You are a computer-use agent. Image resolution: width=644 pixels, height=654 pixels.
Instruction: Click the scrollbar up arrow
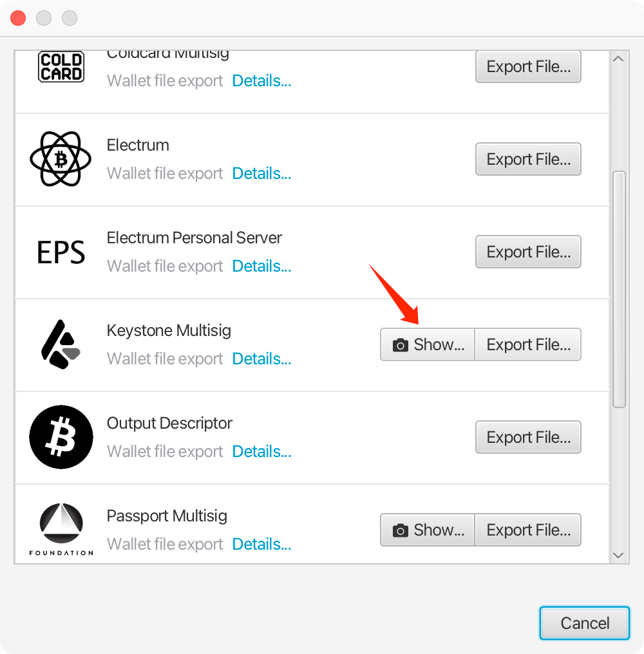[x=618, y=59]
